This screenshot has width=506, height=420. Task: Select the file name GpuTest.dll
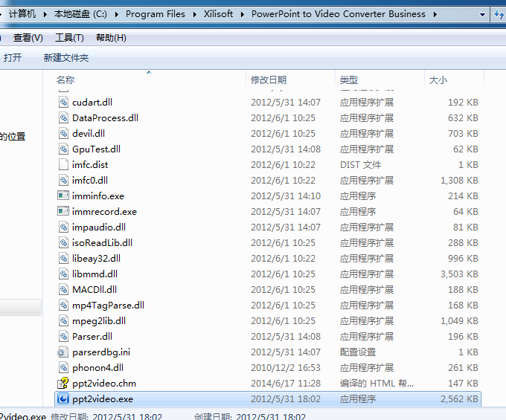pyautogui.click(x=96, y=149)
